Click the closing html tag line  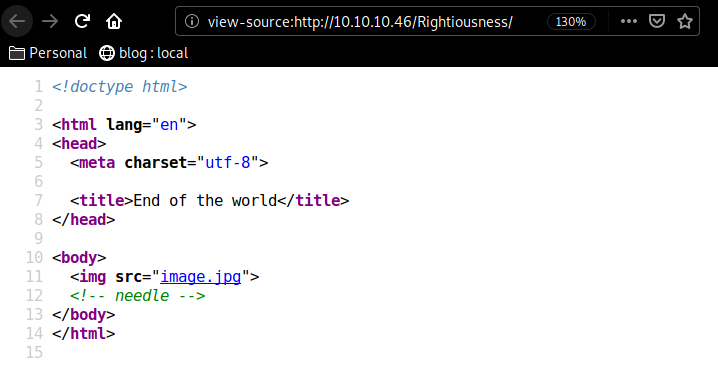(x=83, y=333)
